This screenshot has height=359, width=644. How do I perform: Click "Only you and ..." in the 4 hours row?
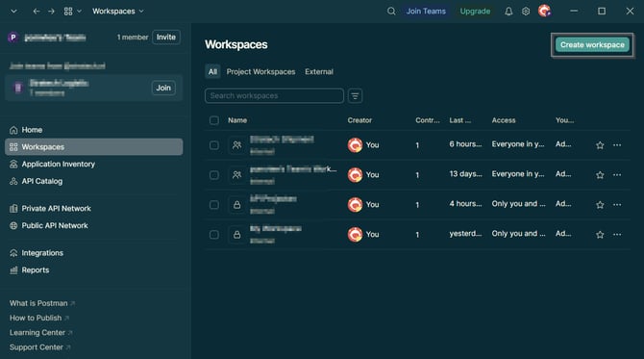[x=518, y=203]
